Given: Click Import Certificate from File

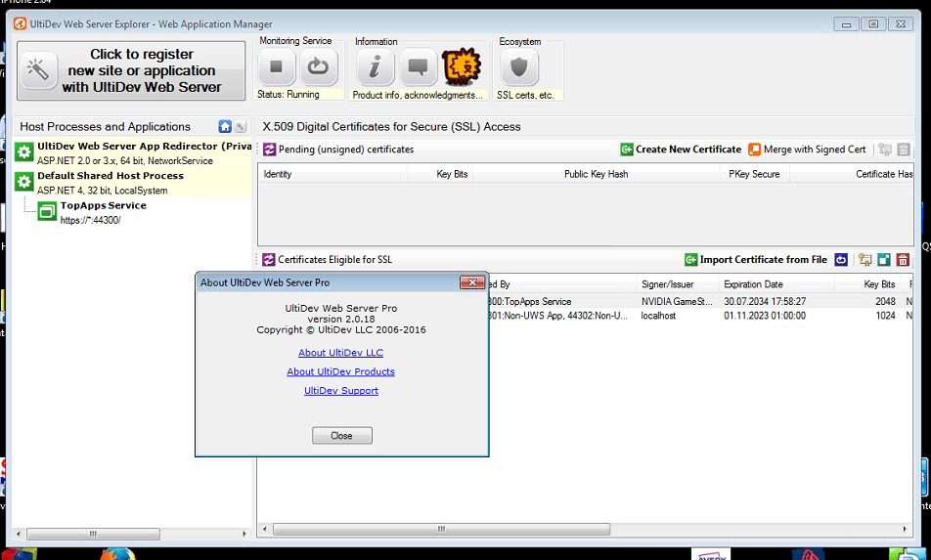Looking at the screenshot, I should coord(756,260).
